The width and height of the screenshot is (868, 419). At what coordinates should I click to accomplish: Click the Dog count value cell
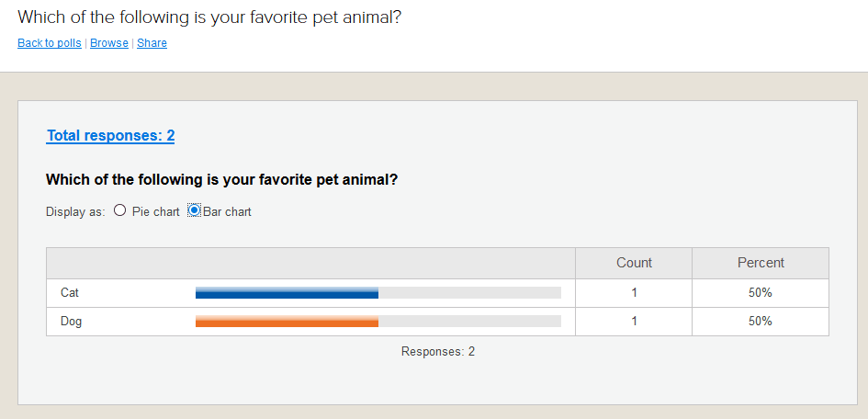pos(634,321)
